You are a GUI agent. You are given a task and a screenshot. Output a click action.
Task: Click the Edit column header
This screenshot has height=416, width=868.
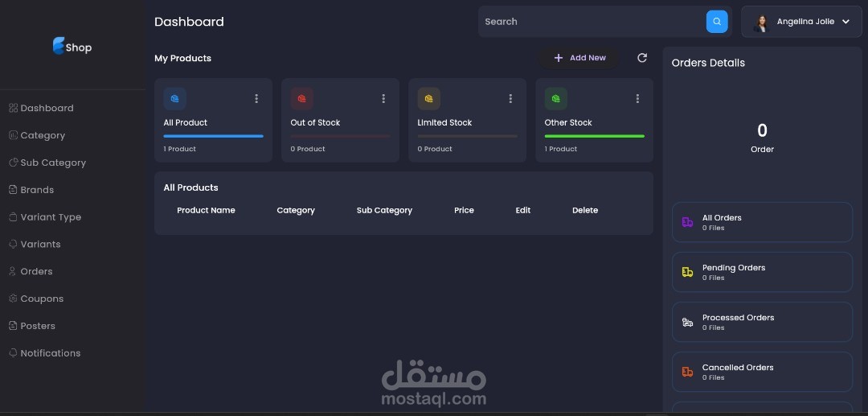[x=523, y=210]
